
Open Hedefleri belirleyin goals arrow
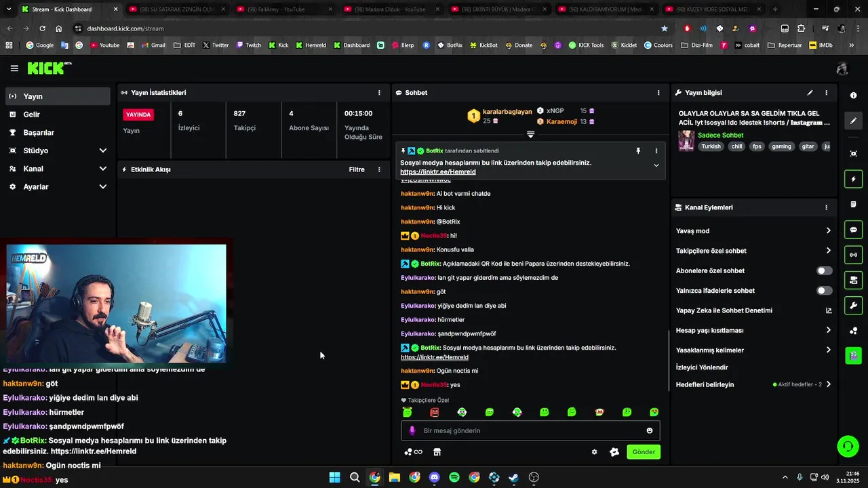point(828,384)
